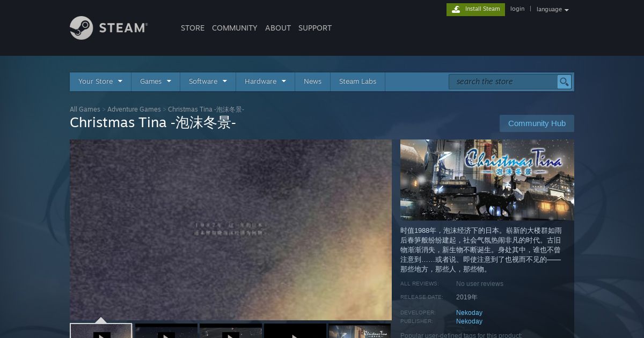
Task: Follow the Adventure Games breadcrumb link
Action: pos(134,109)
